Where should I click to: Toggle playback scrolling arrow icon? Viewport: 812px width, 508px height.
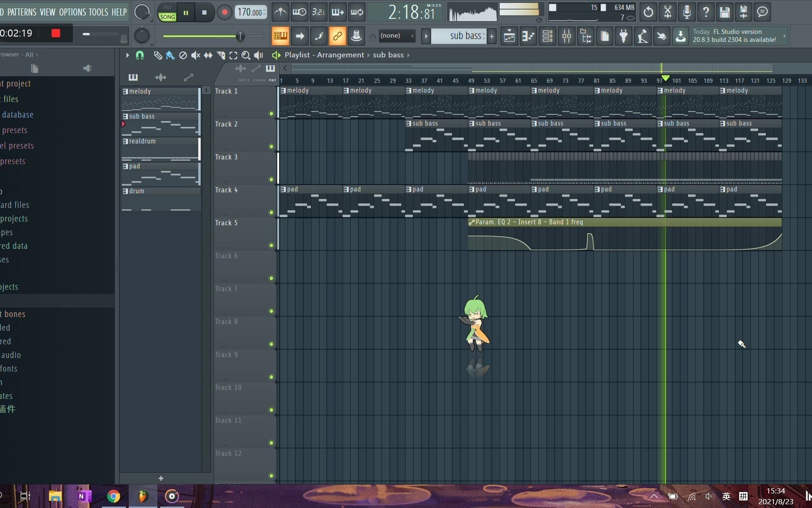(x=300, y=36)
